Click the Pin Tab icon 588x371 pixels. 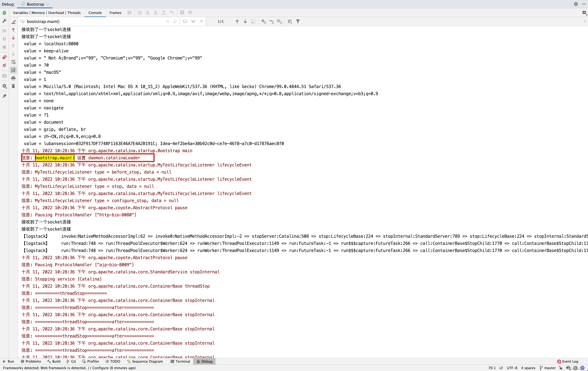4,96
